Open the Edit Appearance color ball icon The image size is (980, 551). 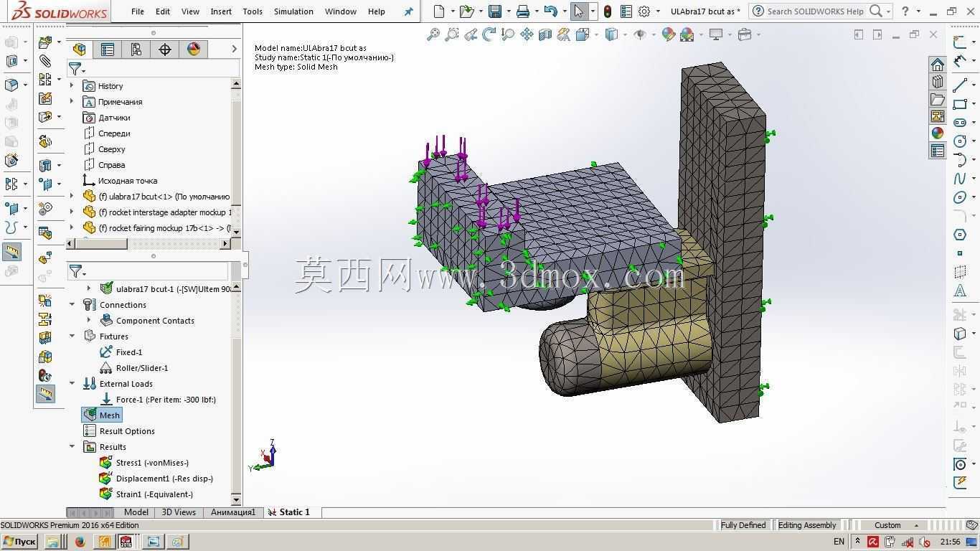click(668, 34)
